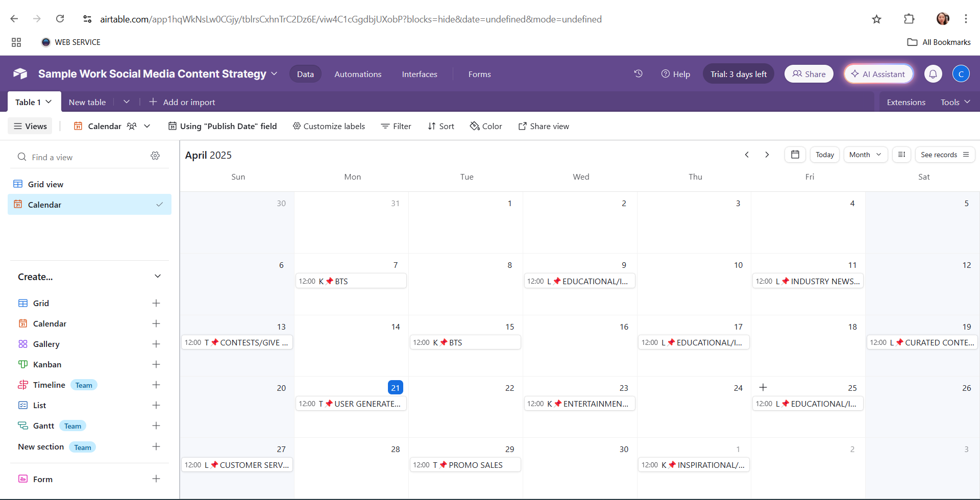Click the notifications bell icon

coord(933,74)
